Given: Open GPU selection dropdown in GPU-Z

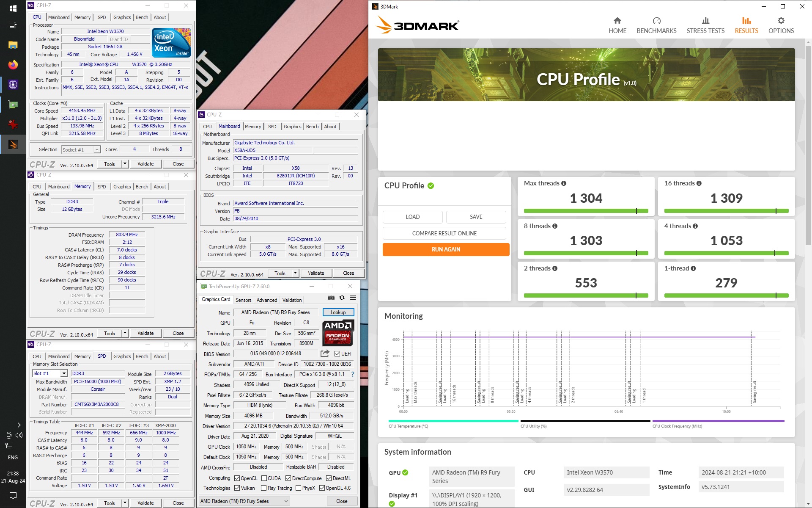Looking at the screenshot, I should click(244, 501).
